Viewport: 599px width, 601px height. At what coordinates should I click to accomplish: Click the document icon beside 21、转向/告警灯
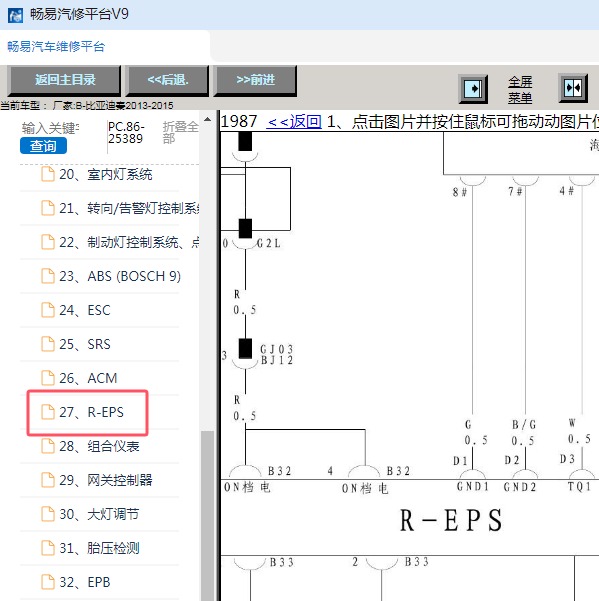coord(48,208)
